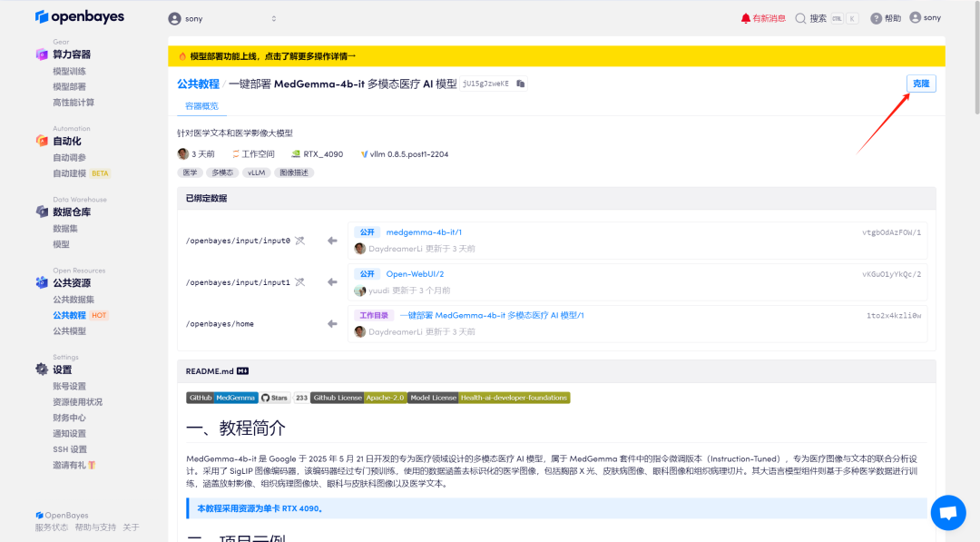
Task: Click the GitHub MedGemma badge
Action: 222,398
